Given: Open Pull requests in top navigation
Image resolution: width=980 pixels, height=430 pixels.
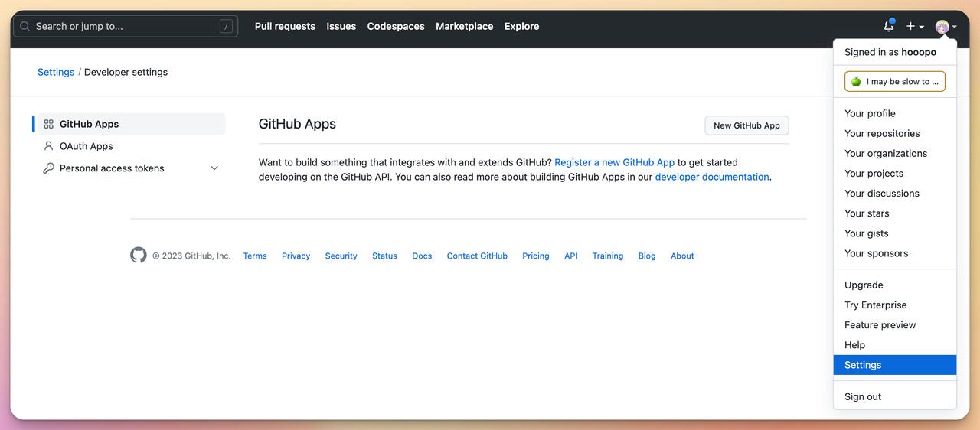Looking at the screenshot, I should click(285, 26).
